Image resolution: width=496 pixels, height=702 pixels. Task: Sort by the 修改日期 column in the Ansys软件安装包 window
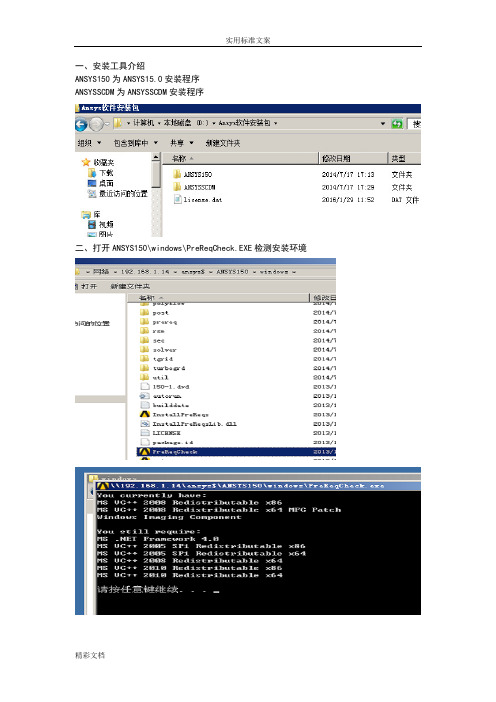click(353, 158)
